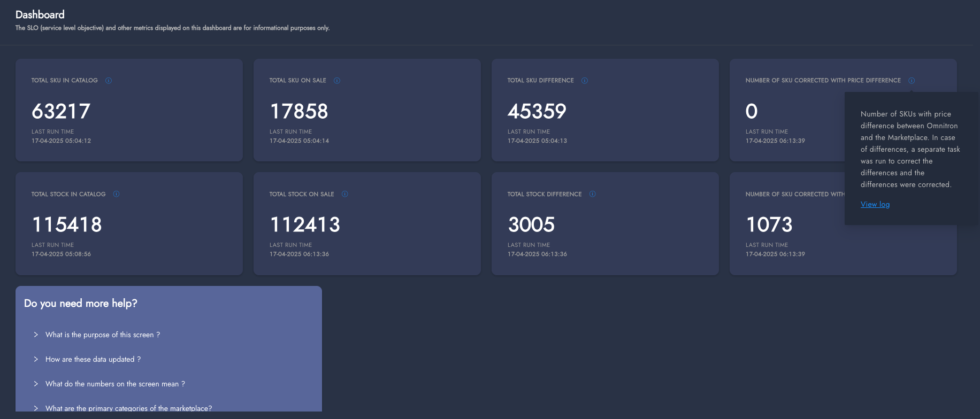Show info for Total Stock in Catalog

point(116,194)
